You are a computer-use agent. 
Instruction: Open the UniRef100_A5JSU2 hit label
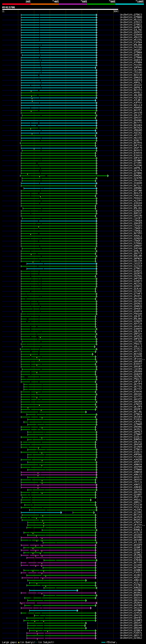click(131, 20)
